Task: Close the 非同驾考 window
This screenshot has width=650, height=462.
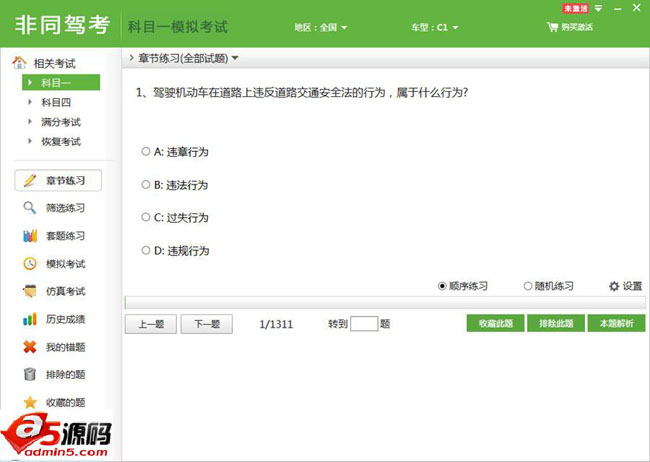Action: pyautogui.click(x=637, y=7)
